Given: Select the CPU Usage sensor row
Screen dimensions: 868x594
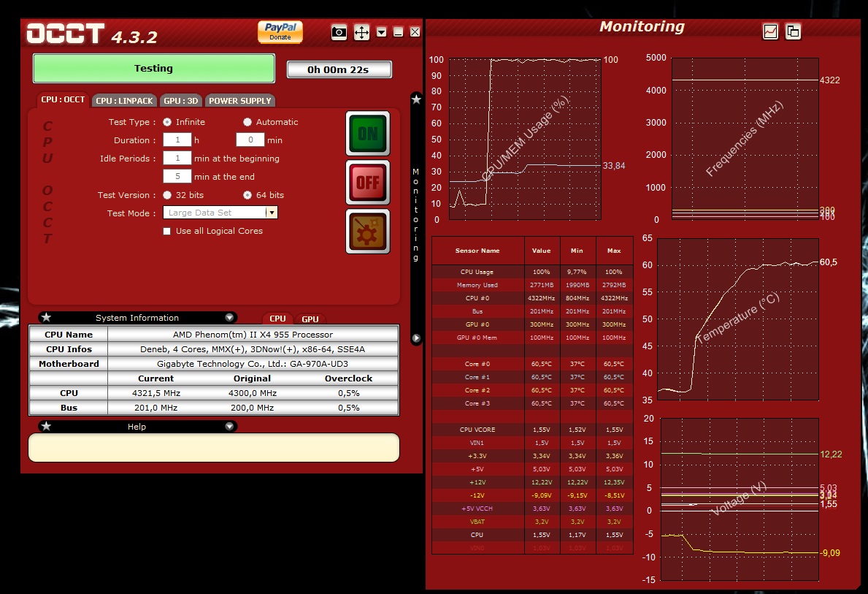Looking at the screenshot, I should coord(532,272).
